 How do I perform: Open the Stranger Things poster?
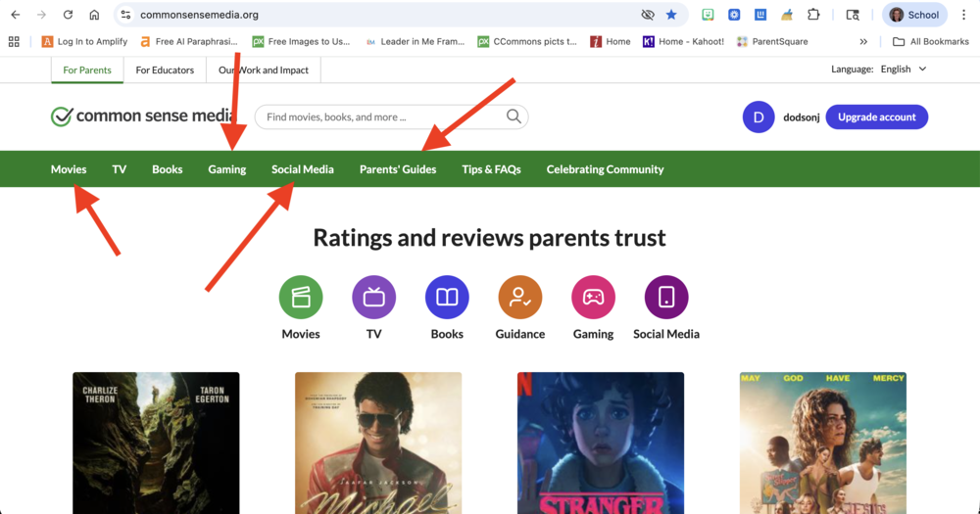tap(601, 443)
